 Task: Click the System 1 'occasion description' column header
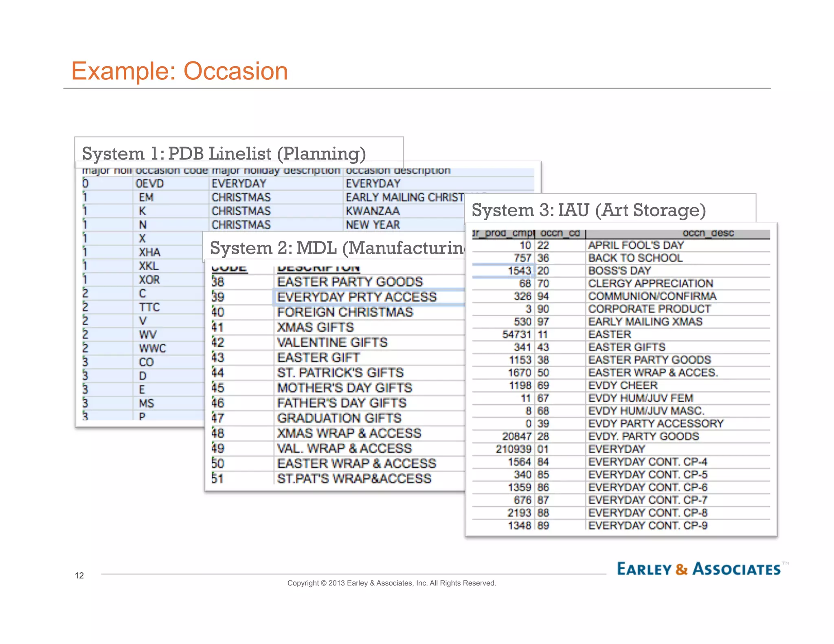(398, 171)
